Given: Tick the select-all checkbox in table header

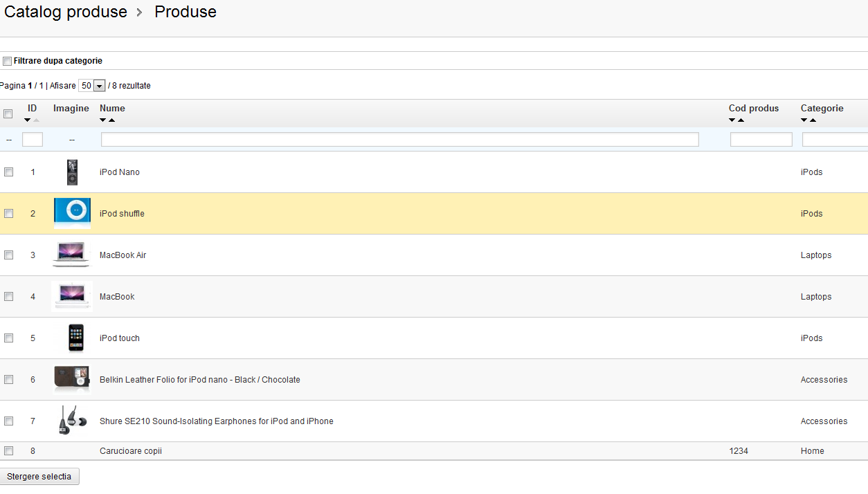Looking at the screenshot, I should click(x=8, y=113).
